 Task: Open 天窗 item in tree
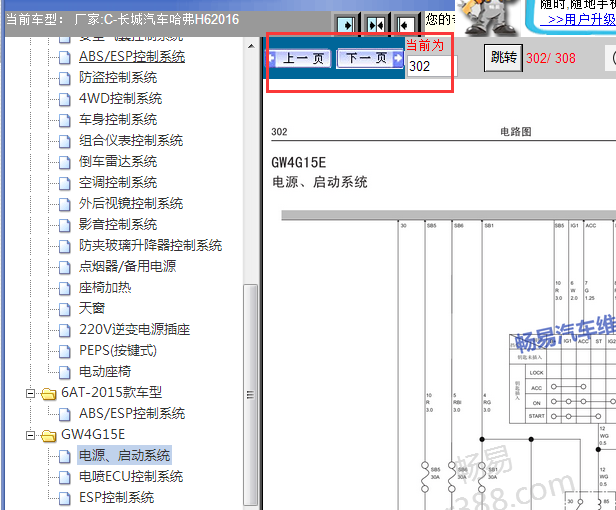point(92,308)
